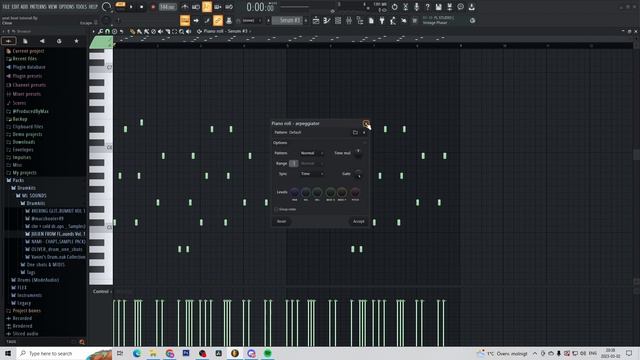Open the HELP menu
The width and height of the screenshot is (640, 360).
pos(93,7)
